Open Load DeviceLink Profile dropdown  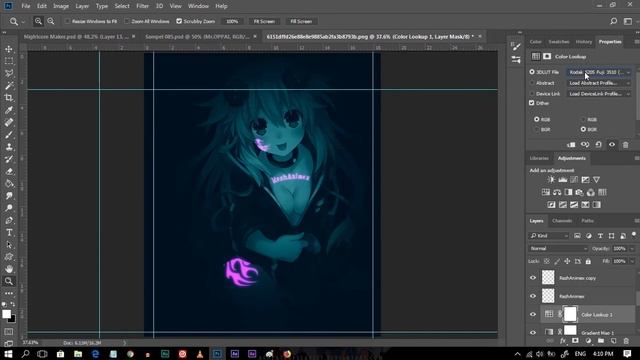point(599,94)
